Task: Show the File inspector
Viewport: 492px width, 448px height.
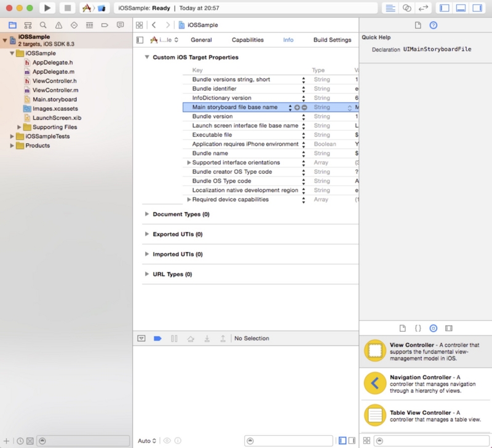Action: [x=418, y=25]
